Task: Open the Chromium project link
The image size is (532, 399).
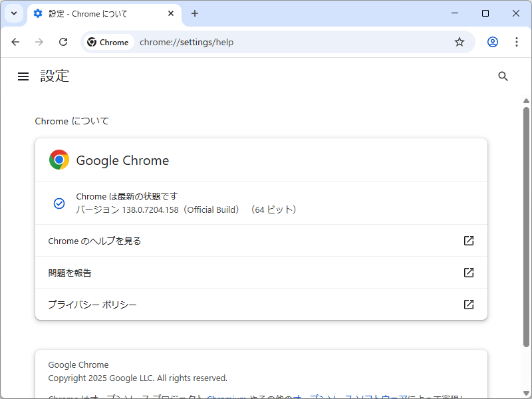Action: click(225, 396)
